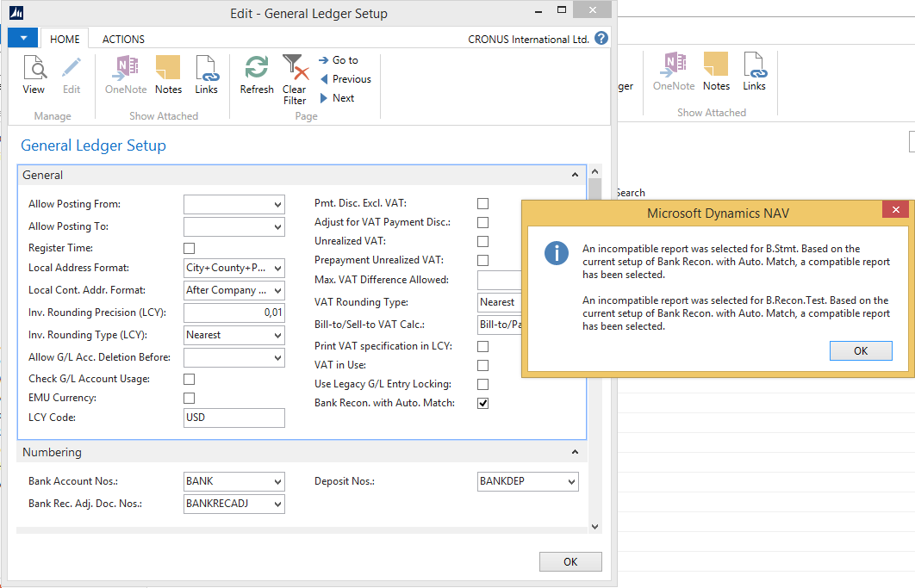The image size is (915, 588).
Task: Select the HOME ribbon tab
Action: [65, 39]
